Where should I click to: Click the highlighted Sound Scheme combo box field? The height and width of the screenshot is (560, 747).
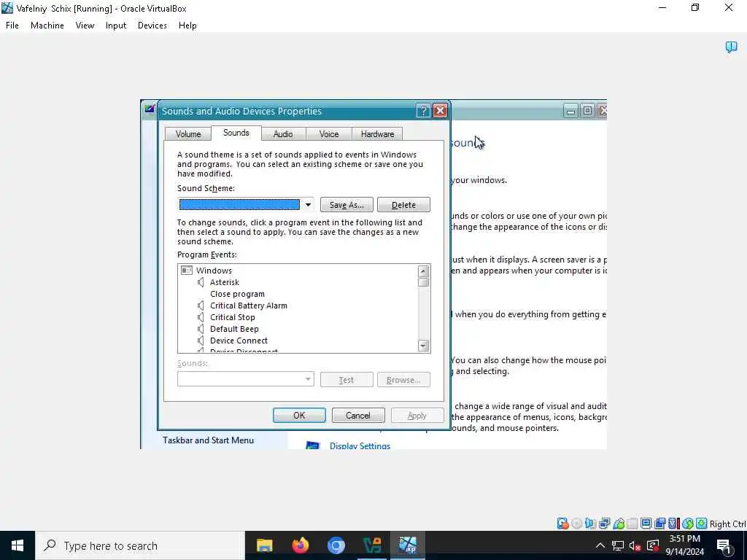pyautogui.click(x=239, y=205)
